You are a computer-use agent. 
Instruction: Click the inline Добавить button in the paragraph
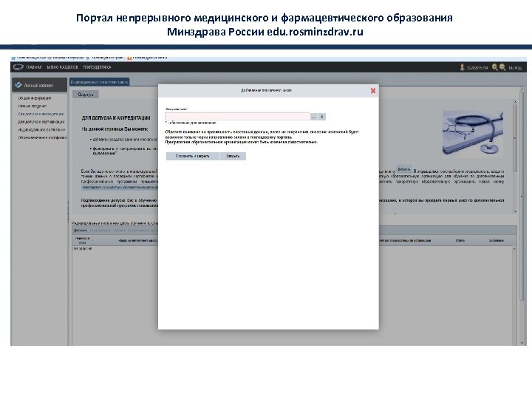tap(403, 169)
